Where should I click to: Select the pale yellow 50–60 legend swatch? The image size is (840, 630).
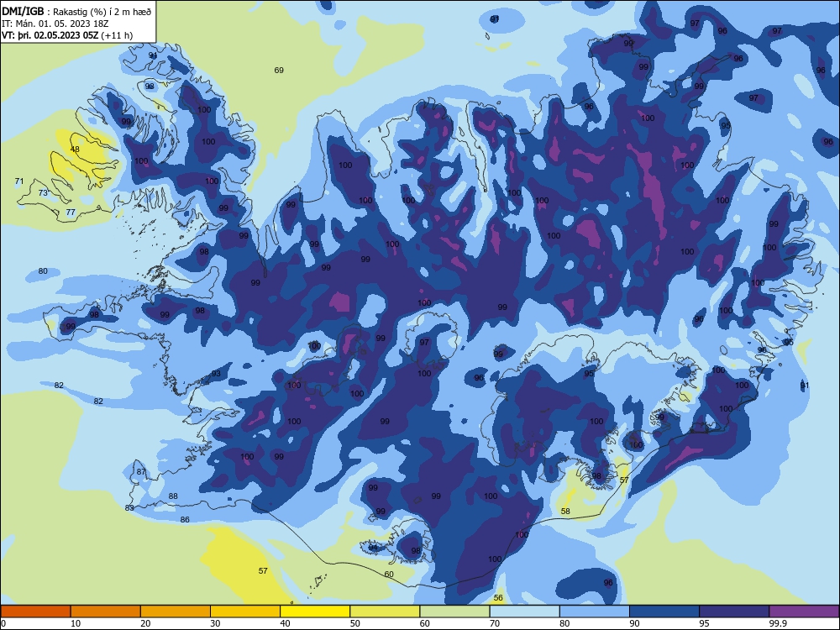pyautogui.click(x=385, y=612)
